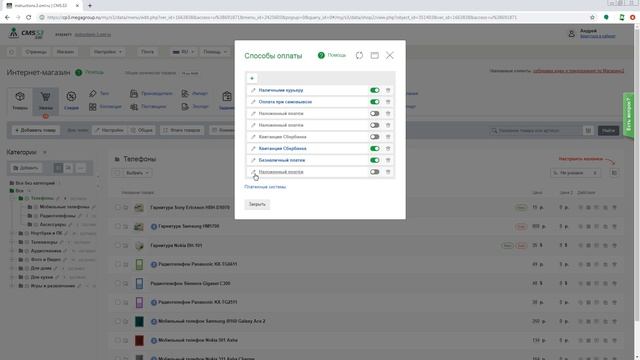Screen dimensions: 640x360
Task: Refresh the Способы оплаты dialog
Action: [359, 55]
